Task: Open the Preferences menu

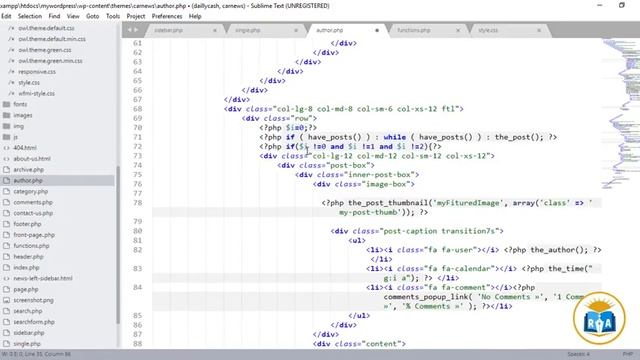Action: pyautogui.click(x=167, y=16)
